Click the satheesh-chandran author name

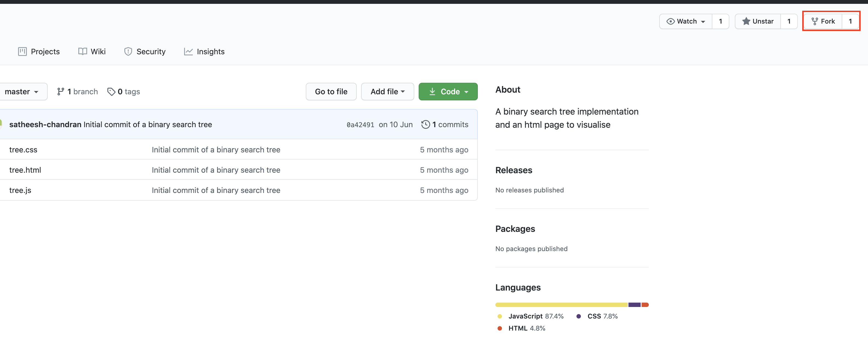point(45,125)
